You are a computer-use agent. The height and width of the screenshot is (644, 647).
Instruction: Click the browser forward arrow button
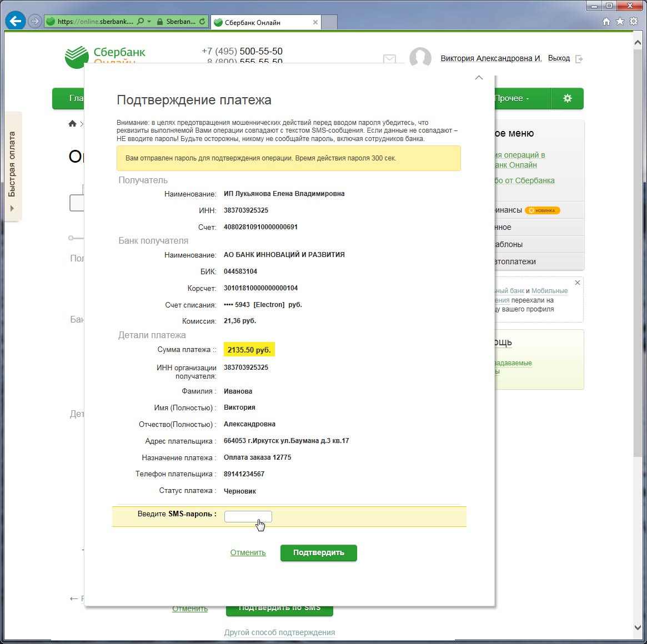36,21
